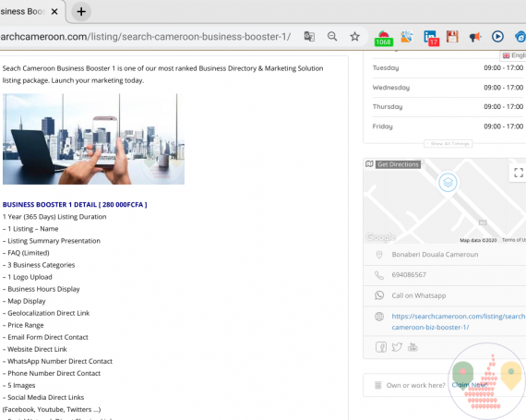526x420 pixels.
Task: Click the blue play button extension icon
Action: coord(497,36)
